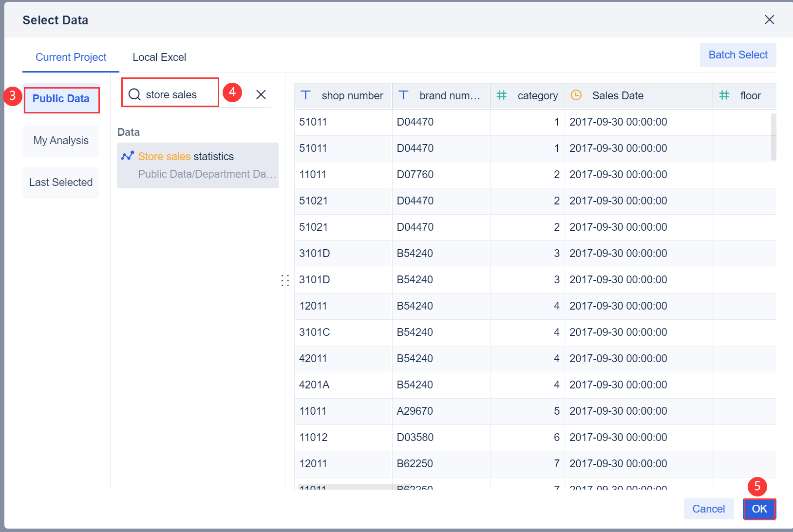Click the number-type icon on floor column
Image resolution: width=793 pixels, height=532 pixels.
724,95
